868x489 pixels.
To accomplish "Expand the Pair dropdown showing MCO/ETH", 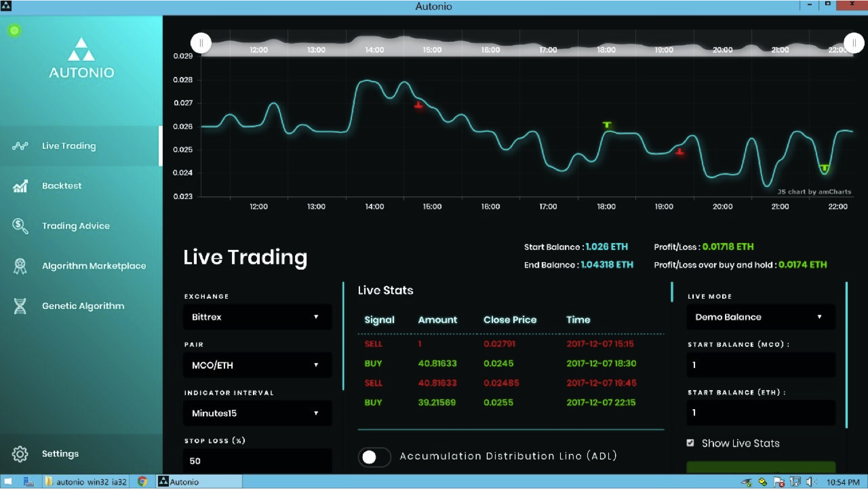I will point(258,365).
